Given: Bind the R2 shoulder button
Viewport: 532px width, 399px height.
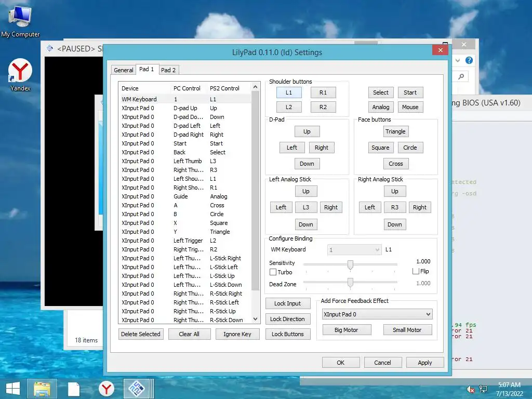Looking at the screenshot, I should [x=323, y=107].
